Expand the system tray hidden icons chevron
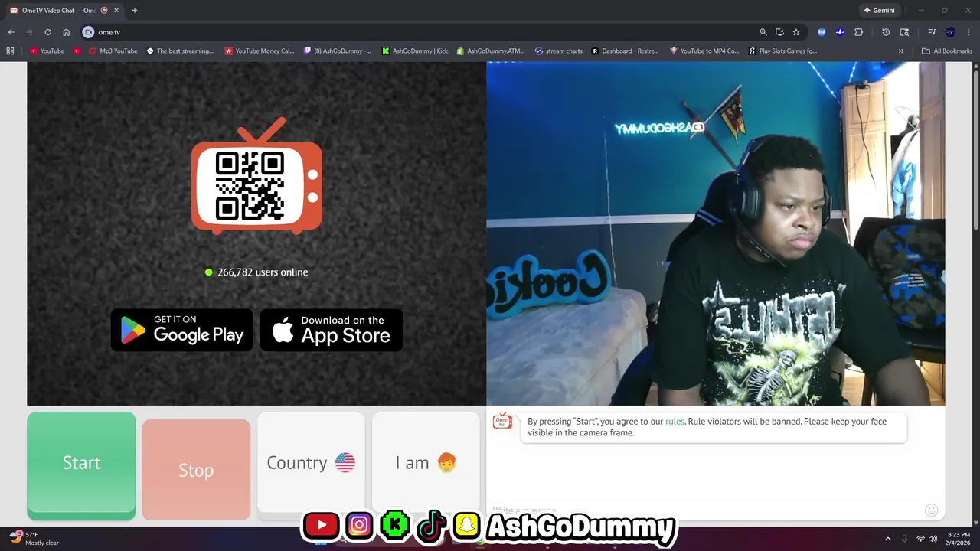Screen dimensions: 980x551 (x=888, y=539)
